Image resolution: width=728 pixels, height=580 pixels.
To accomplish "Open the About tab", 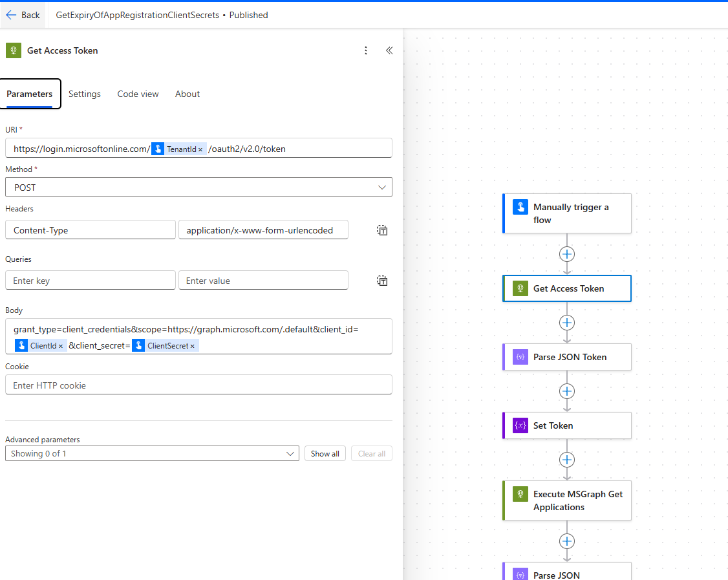I will click(x=187, y=94).
